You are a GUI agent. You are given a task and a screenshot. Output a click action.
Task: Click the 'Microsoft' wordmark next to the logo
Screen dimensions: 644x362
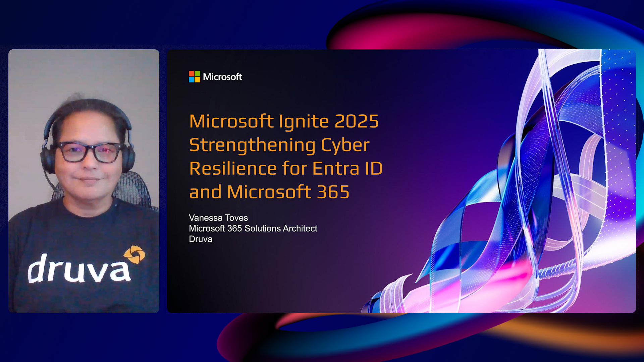tap(222, 77)
